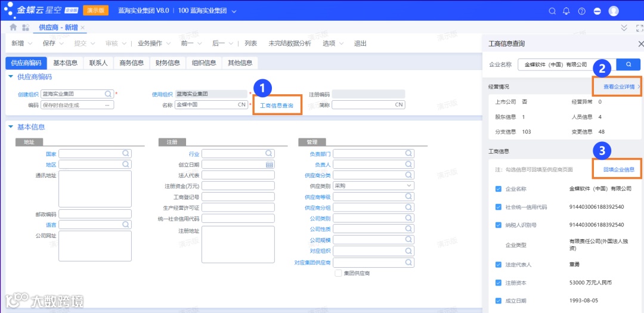644x313 pixels.
Task: Uncheck the 企业名称 checkbox
Action: [498, 189]
